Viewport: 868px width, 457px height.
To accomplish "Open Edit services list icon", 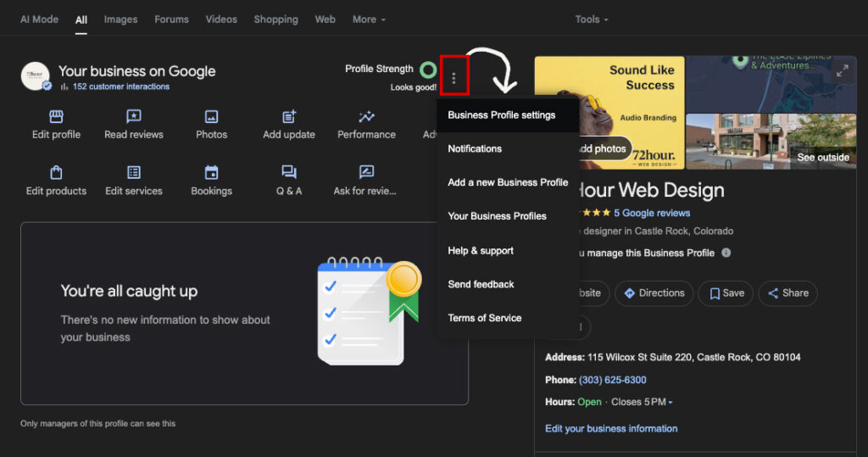I will 133,172.
